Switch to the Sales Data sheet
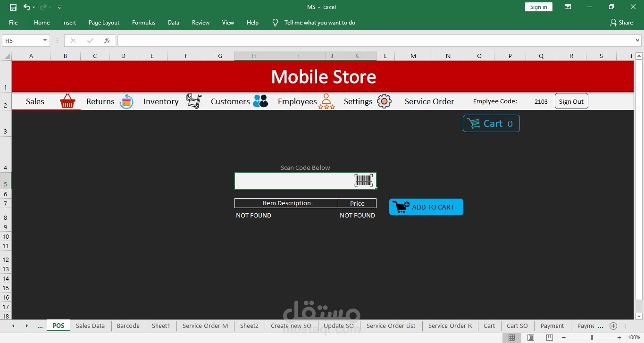 pos(90,326)
